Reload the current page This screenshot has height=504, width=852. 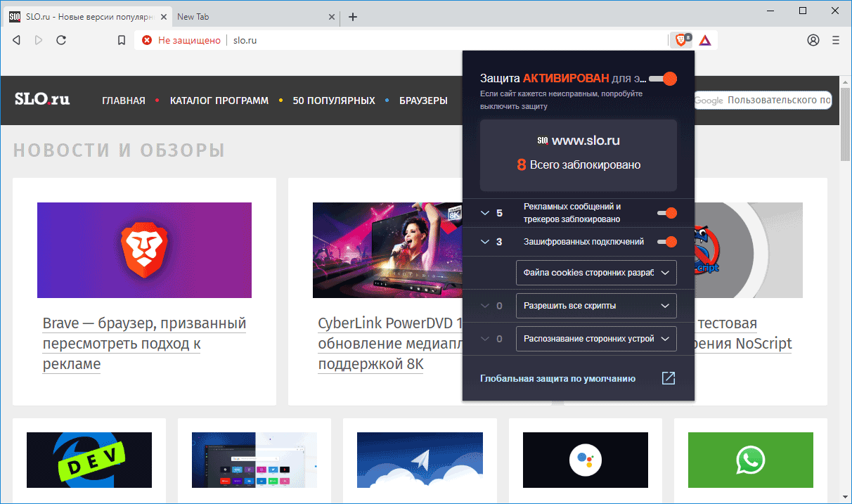click(61, 40)
